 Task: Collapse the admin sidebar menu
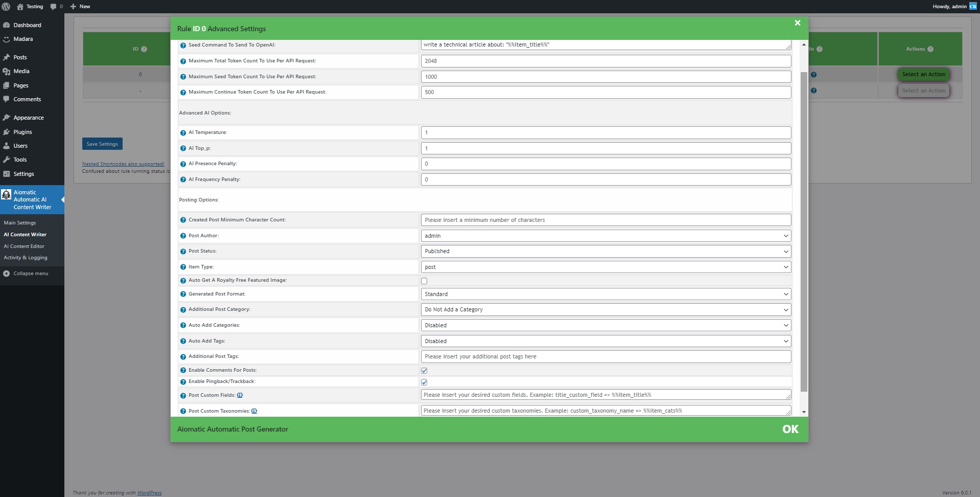(26, 274)
